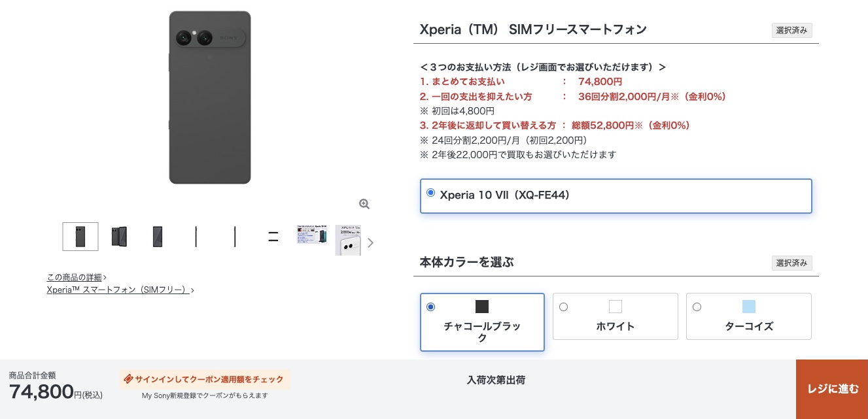Open Xperia スマートフォン（SIMフリー） link
The image size is (868, 419).
pyautogui.click(x=118, y=290)
